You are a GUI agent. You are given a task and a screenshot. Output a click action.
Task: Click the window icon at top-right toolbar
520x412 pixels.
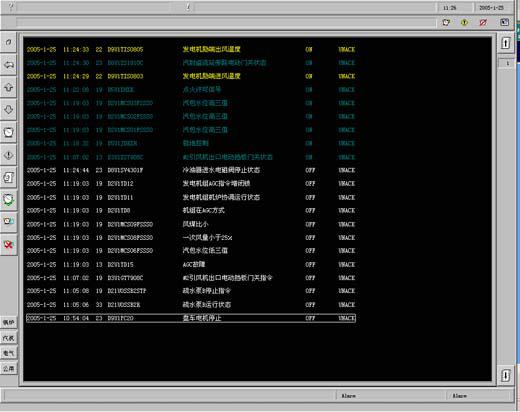click(504, 22)
